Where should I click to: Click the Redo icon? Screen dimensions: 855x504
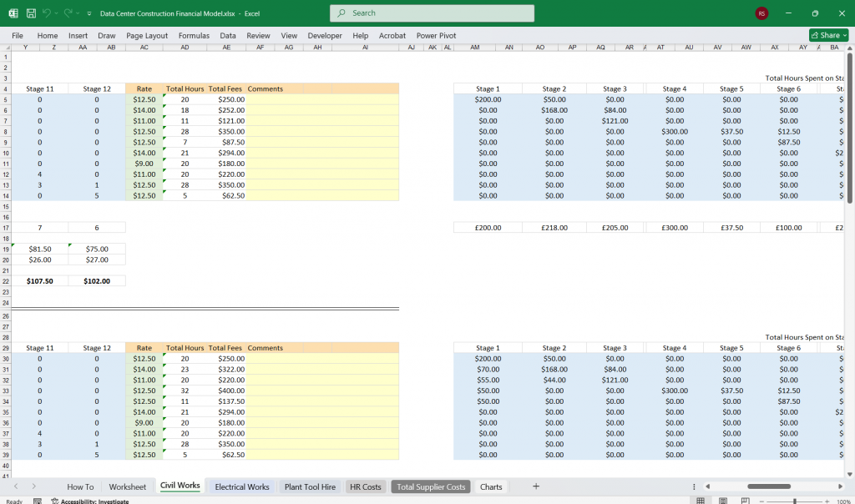68,13
